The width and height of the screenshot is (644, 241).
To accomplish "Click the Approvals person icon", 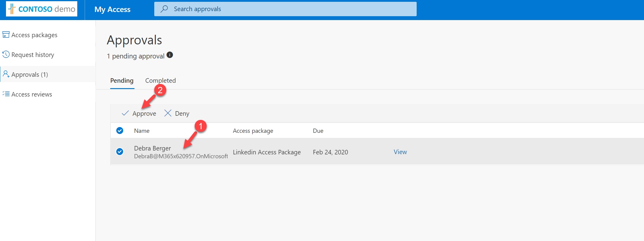I will 6,74.
